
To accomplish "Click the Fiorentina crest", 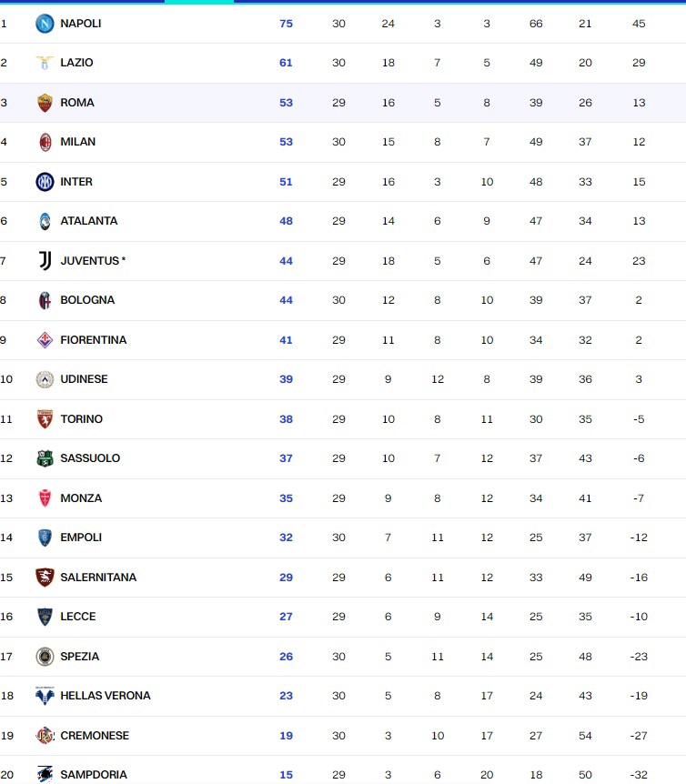I will [x=45, y=340].
